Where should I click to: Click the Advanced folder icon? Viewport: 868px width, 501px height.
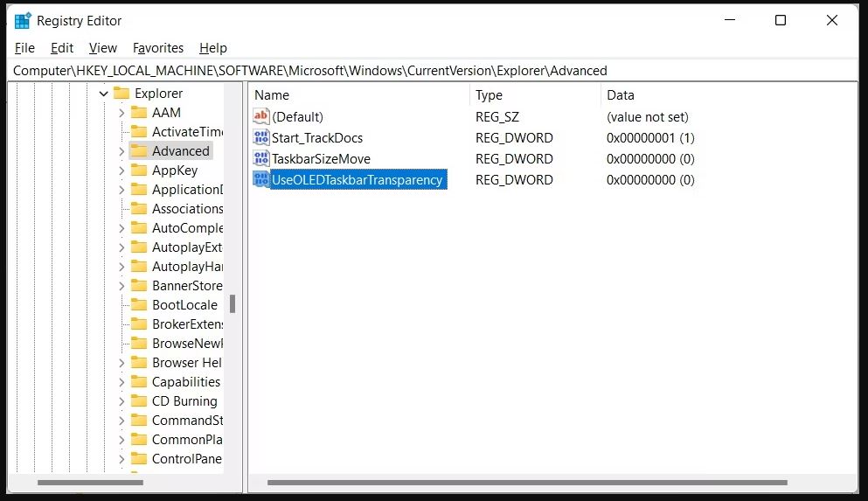tap(138, 150)
